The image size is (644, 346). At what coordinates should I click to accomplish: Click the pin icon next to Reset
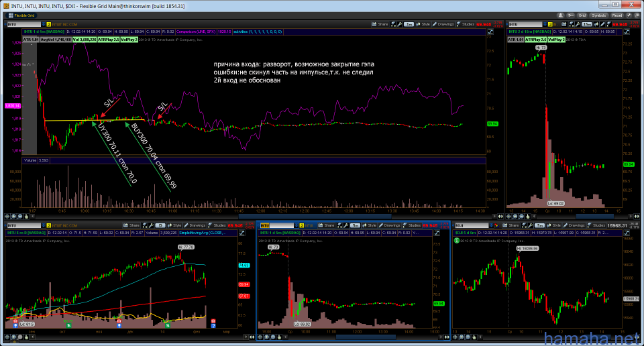pyautogui.click(x=629, y=15)
